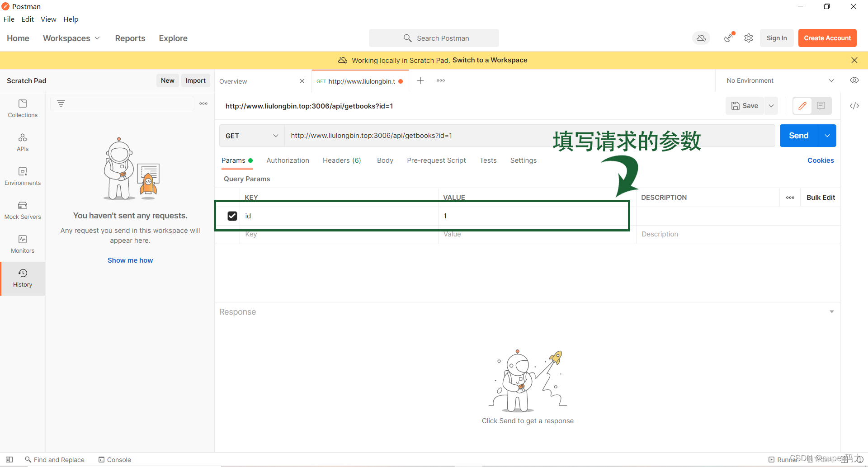The image size is (868, 467).
Task: Open the No Environment selector
Action: [x=780, y=80]
